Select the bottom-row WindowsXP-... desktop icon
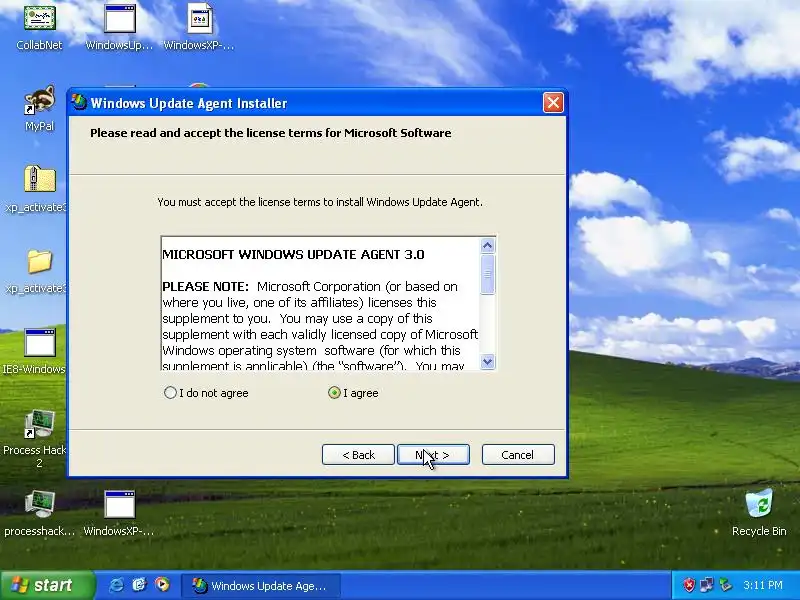Screen dimensions: 800x600 click(x=119, y=513)
